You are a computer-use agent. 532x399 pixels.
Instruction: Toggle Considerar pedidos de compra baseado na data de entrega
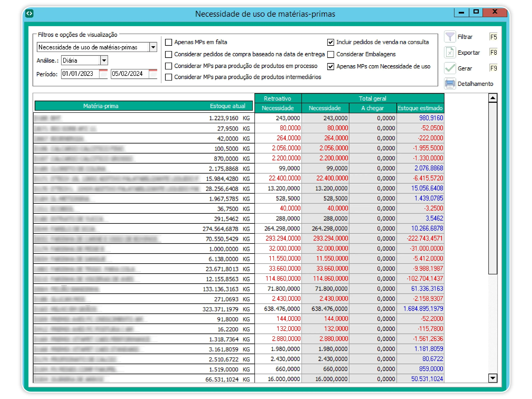pyautogui.click(x=169, y=54)
